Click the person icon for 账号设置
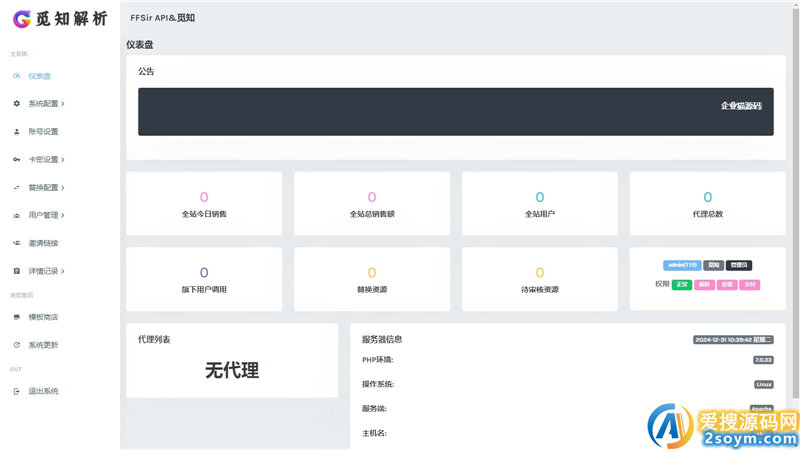800x450 pixels. click(16, 132)
